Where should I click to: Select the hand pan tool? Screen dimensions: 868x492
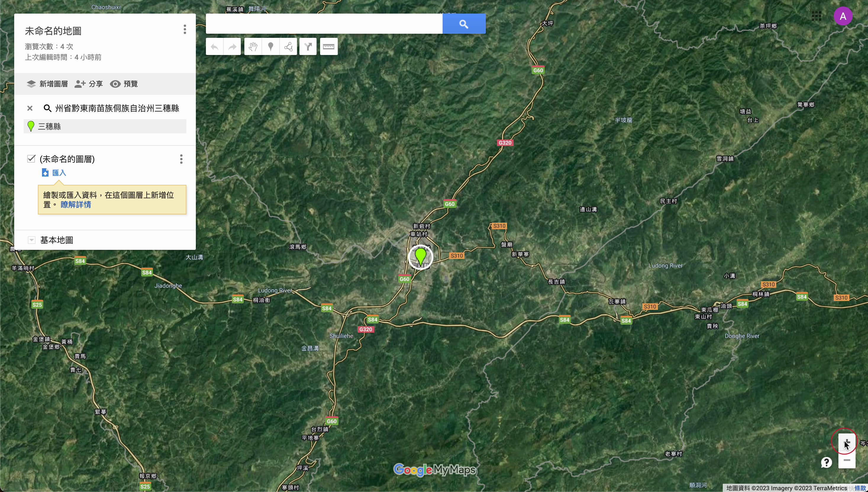click(x=253, y=47)
